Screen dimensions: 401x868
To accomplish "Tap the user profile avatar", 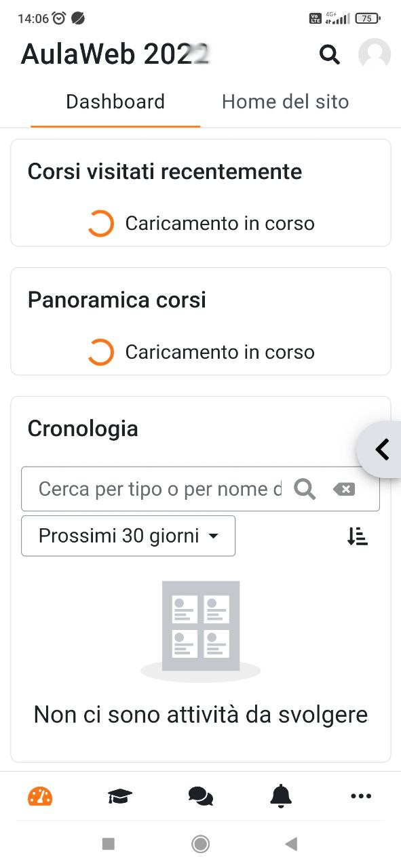I will (x=374, y=54).
